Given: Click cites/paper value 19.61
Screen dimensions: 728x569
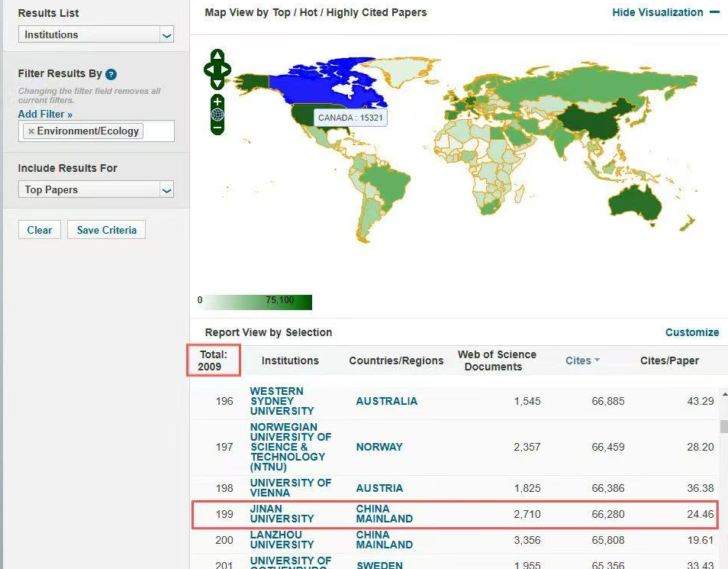Looking at the screenshot, I should click(700, 540).
